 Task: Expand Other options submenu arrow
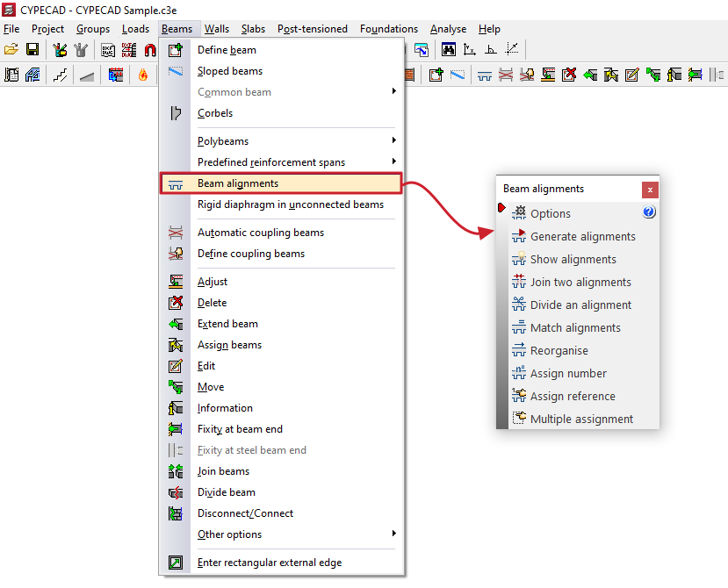coord(393,534)
